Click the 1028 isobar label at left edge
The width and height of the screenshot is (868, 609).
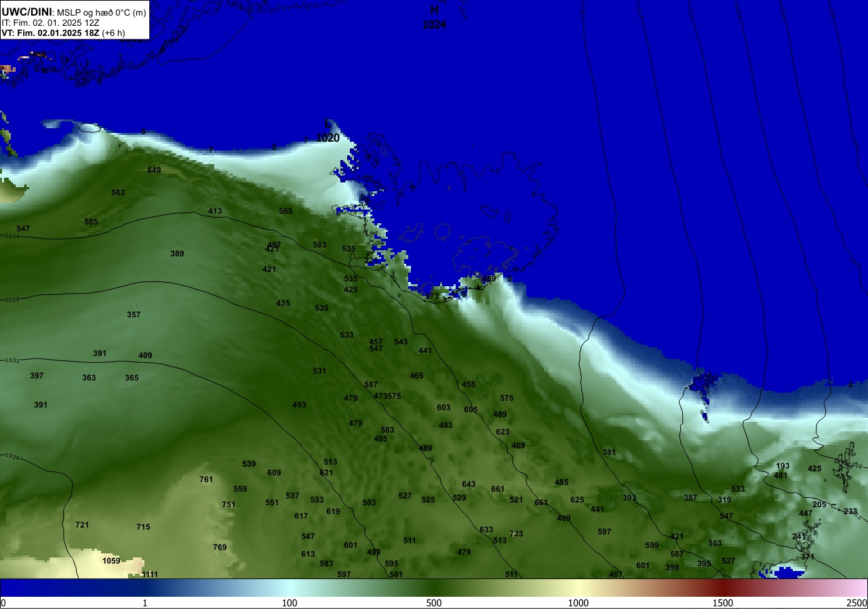pyautogui.click(x=12, y=299)
